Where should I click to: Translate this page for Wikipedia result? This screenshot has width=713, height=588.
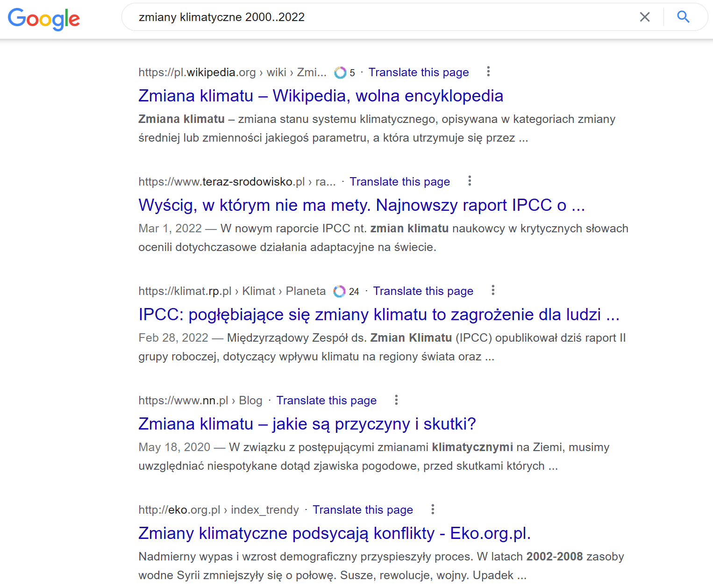pos(419,72)
